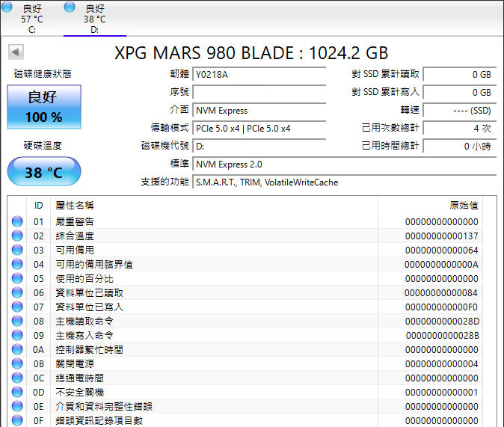The width and height of the screenshot is (504, 427).
Task: Click the status orb of row 0A 控制器繁忙時間
Action: tap(17, 349)
